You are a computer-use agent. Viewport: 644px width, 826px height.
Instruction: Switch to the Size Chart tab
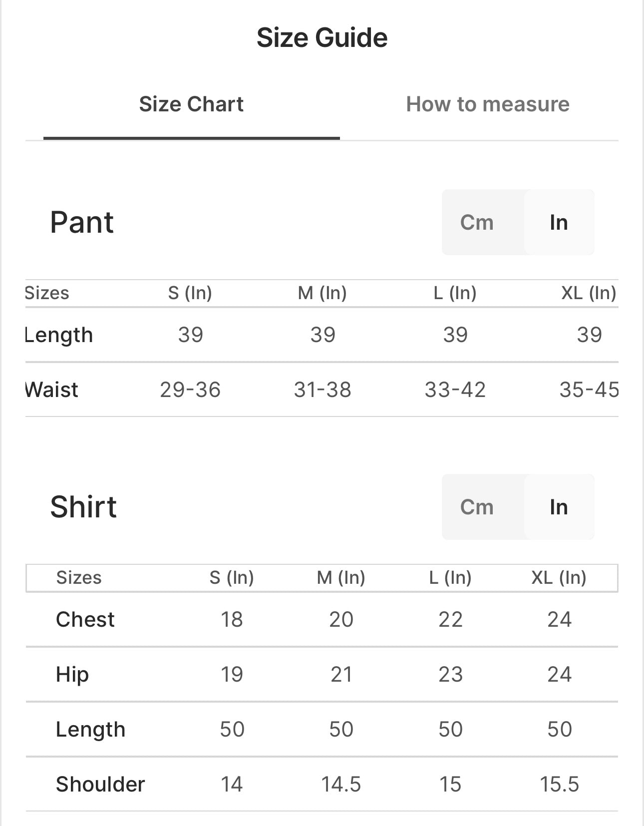(x=191, y=104)
